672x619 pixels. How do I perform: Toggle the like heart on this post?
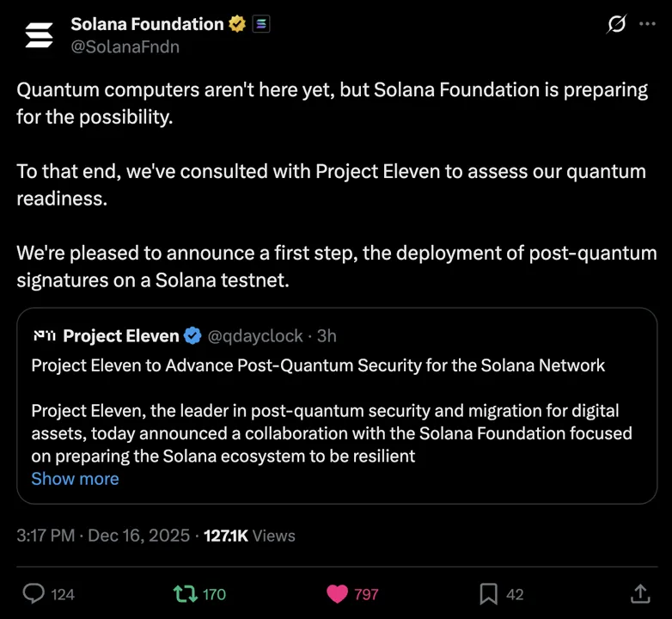338,593
